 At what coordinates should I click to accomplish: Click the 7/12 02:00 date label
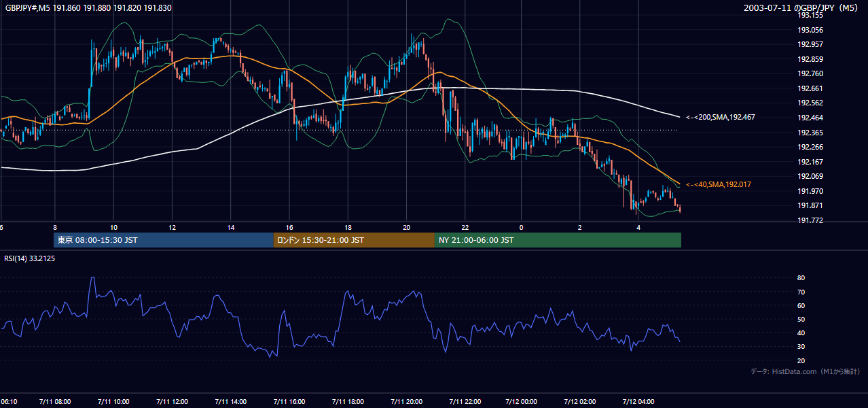pos(580,401)
